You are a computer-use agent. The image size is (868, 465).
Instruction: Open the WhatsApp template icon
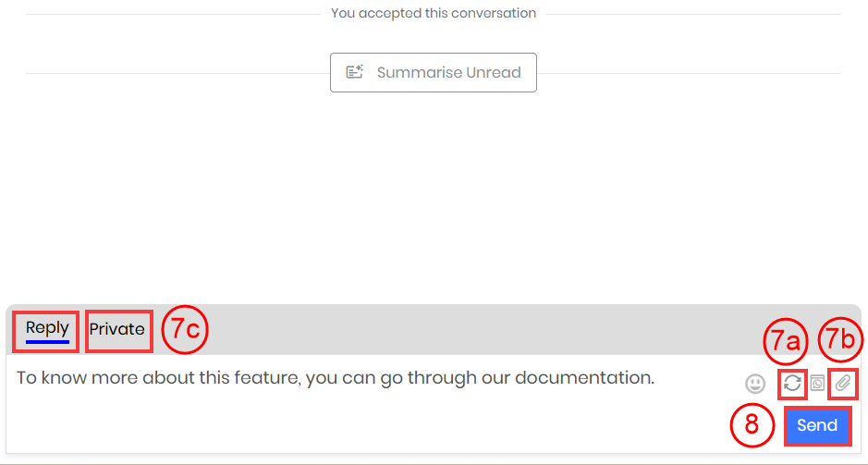[x=817, y=383]
